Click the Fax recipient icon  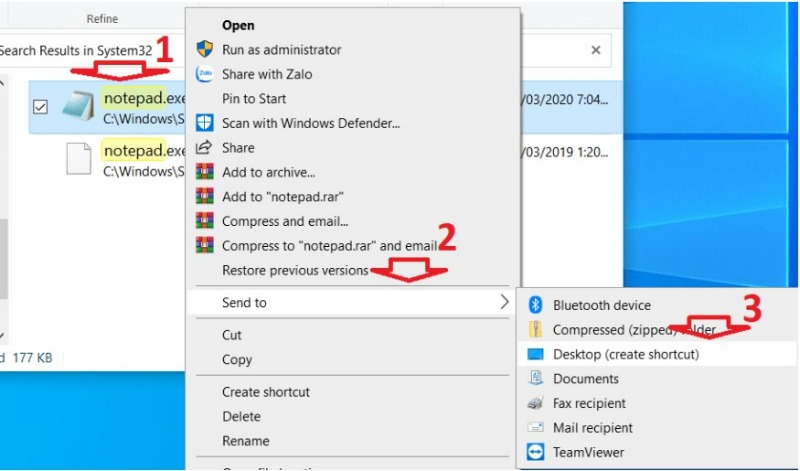coord(536,403)
